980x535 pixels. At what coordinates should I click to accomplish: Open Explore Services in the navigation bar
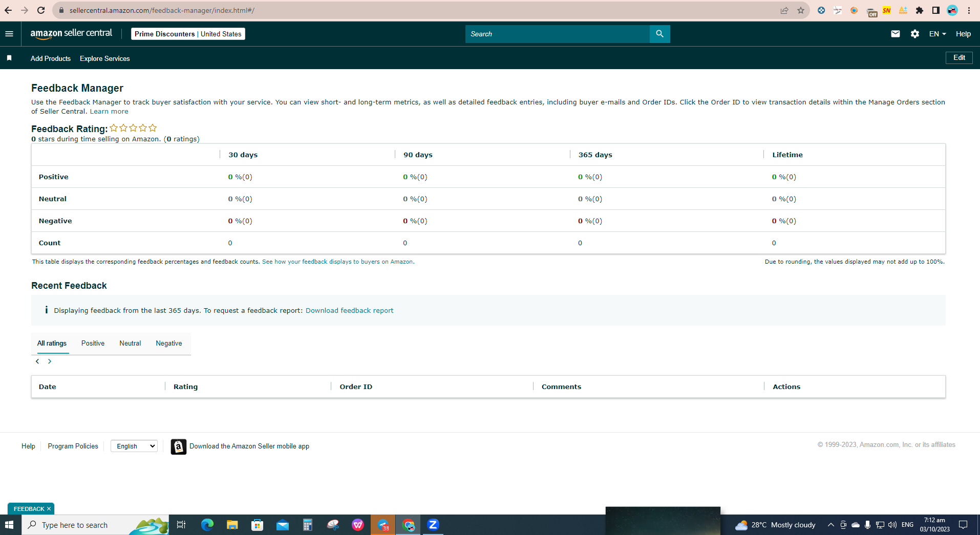(x=105, y=58)
